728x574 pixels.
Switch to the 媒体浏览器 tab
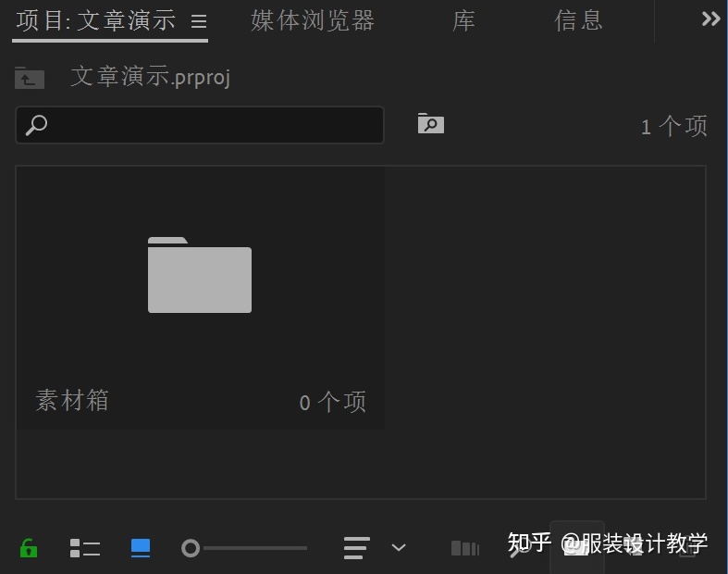point(313,21)
